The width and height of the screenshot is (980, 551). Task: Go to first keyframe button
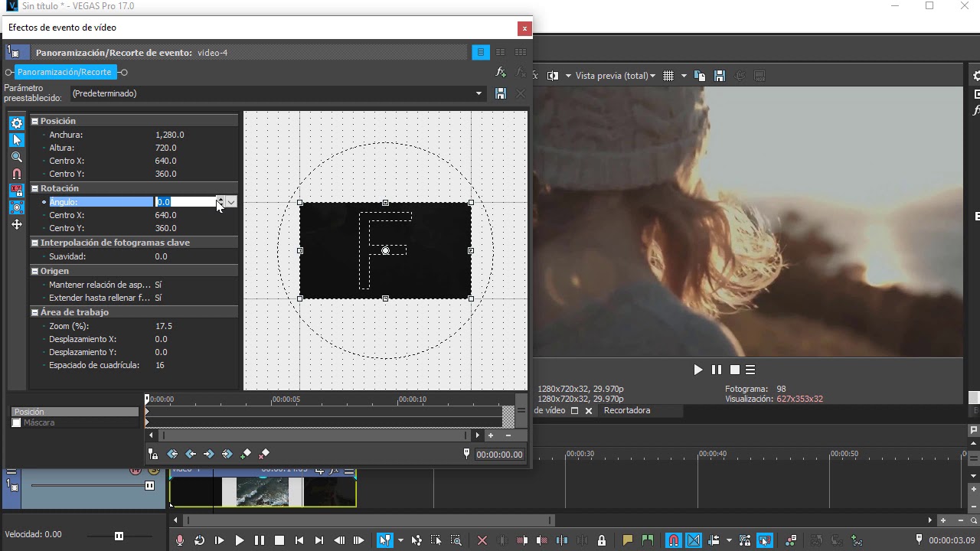[172, 454]
